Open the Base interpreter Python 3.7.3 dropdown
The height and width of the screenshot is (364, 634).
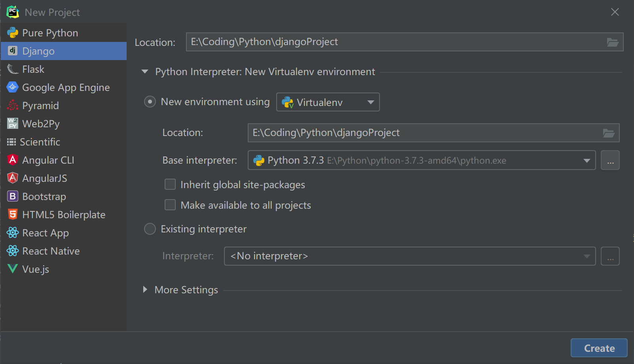click(x=421, y=160)
